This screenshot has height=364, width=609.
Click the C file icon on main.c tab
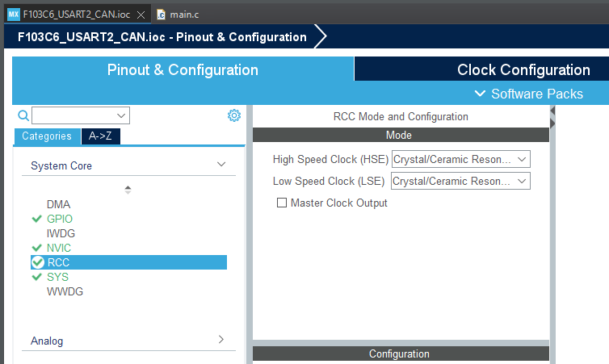click(161, 15)
